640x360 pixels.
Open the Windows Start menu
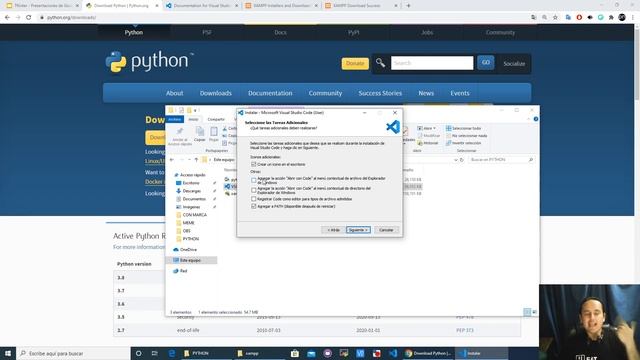pyautogui.click(x=8, y=353)
